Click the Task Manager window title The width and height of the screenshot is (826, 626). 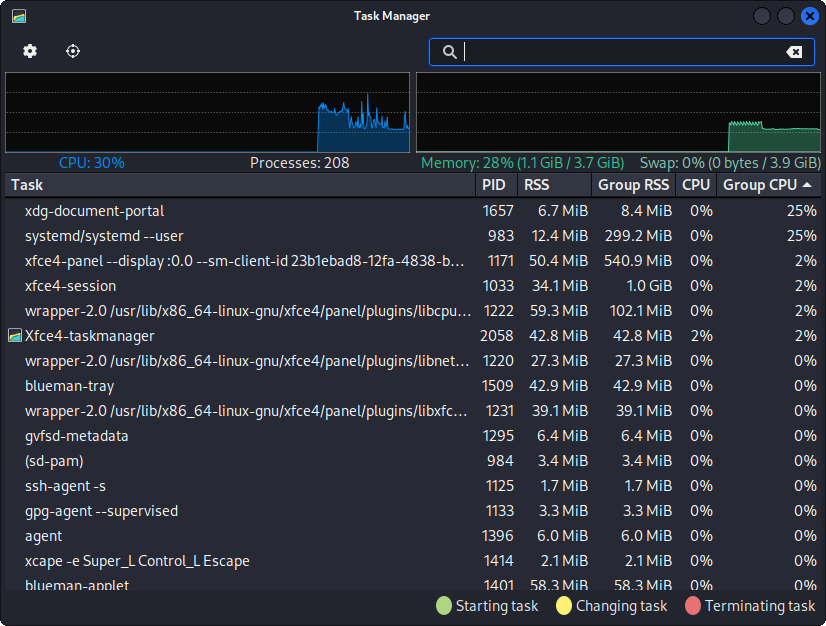[x=392, y=16]
